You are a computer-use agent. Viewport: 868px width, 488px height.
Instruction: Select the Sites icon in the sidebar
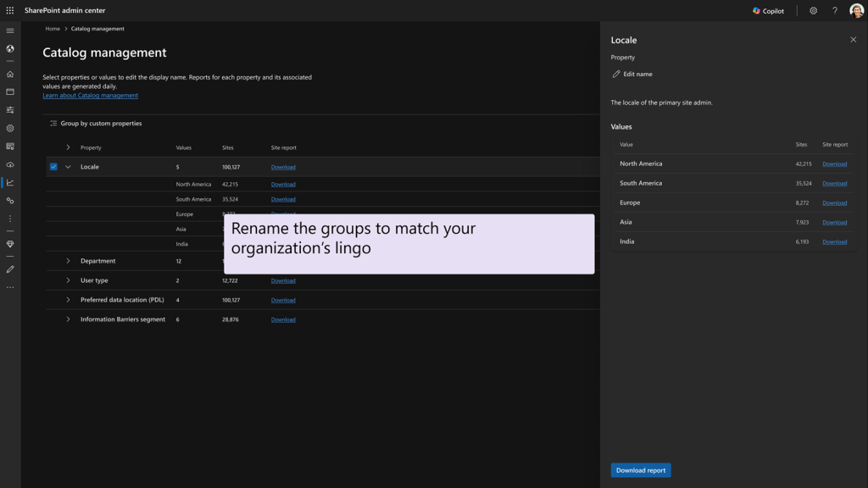(10, 91)
